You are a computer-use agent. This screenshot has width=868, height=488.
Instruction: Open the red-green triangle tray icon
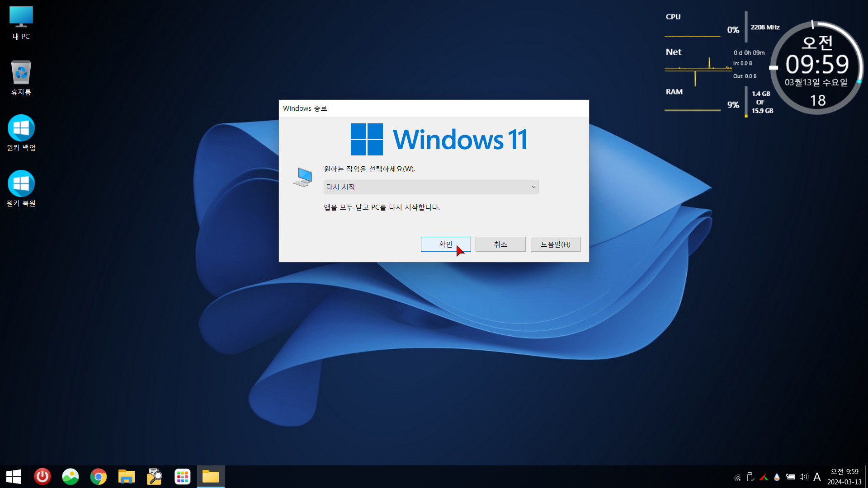pyautogui.click(x=764, y=477)
